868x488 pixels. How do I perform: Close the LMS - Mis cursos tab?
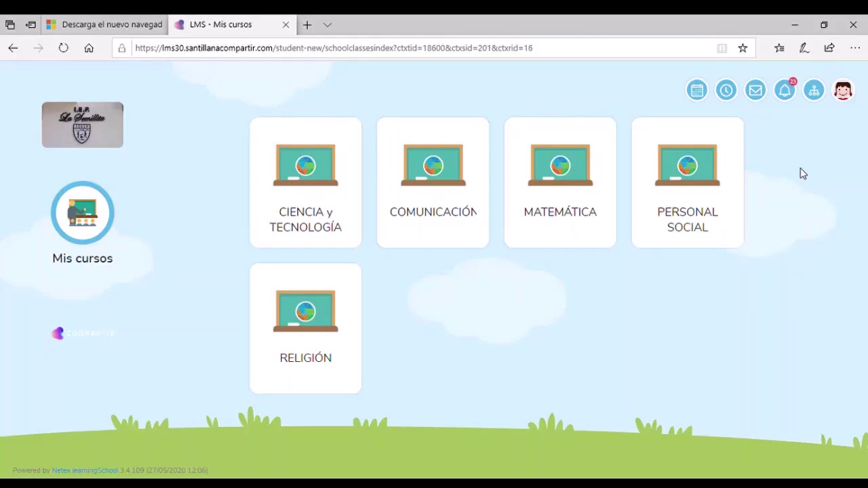click(285, 24)
